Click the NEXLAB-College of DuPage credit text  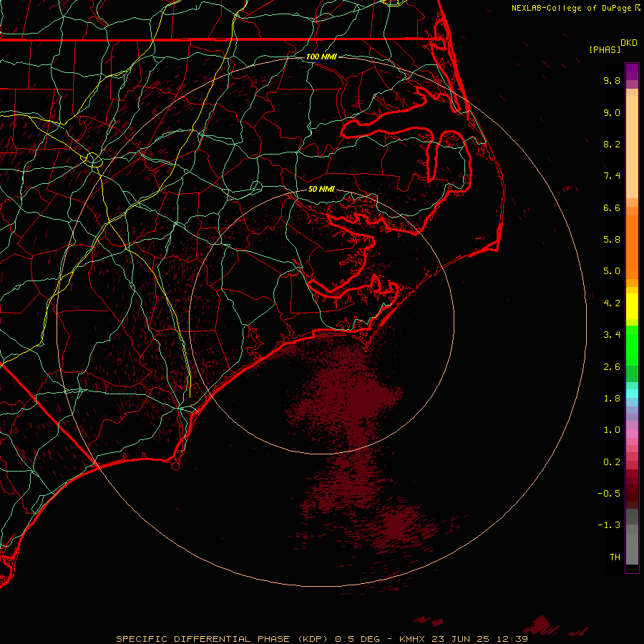coord(572,8)
